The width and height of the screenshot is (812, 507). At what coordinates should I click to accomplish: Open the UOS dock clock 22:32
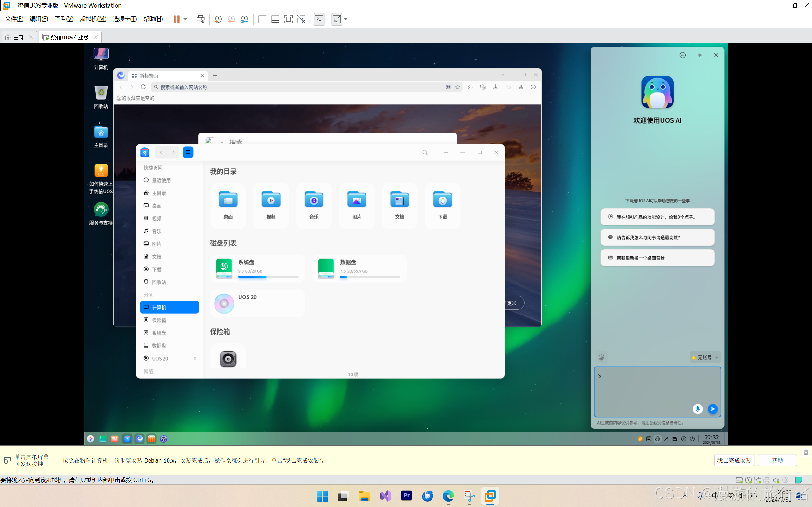click(x=711, y=439)
